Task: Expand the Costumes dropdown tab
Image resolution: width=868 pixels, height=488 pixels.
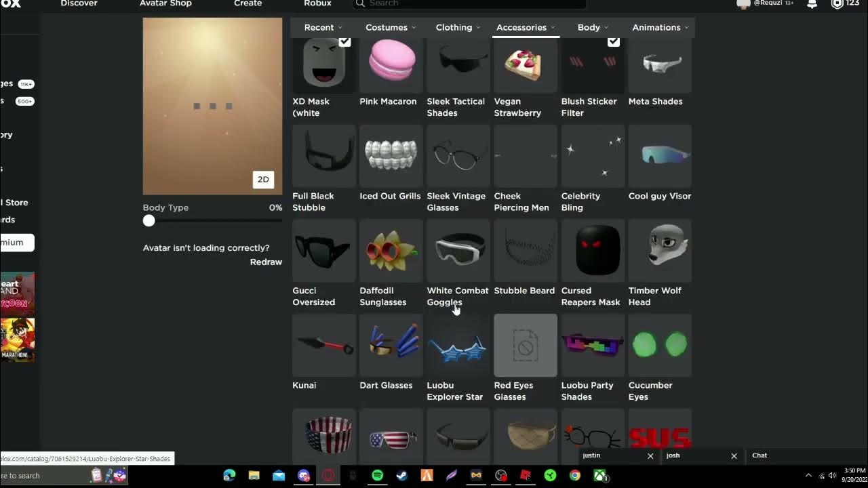Action: (390, 27)
